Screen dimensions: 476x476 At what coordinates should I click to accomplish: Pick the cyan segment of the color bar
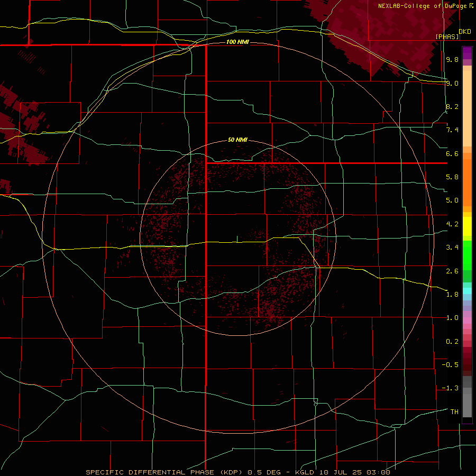click(x=467, y=291)
